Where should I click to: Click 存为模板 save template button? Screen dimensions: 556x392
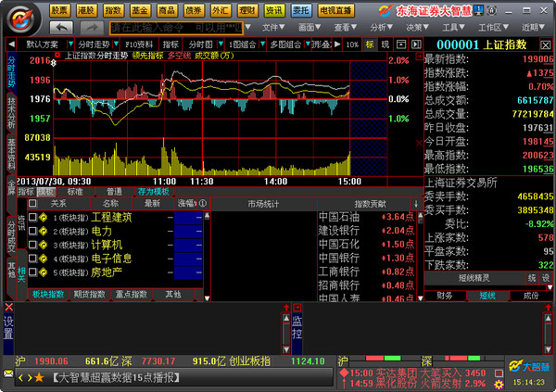154,192
